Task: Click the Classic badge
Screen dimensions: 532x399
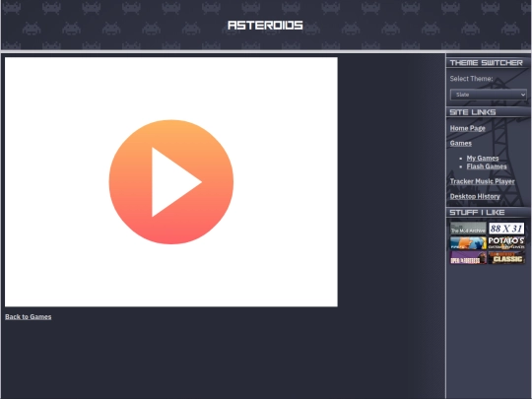Action: click(506, 257)
